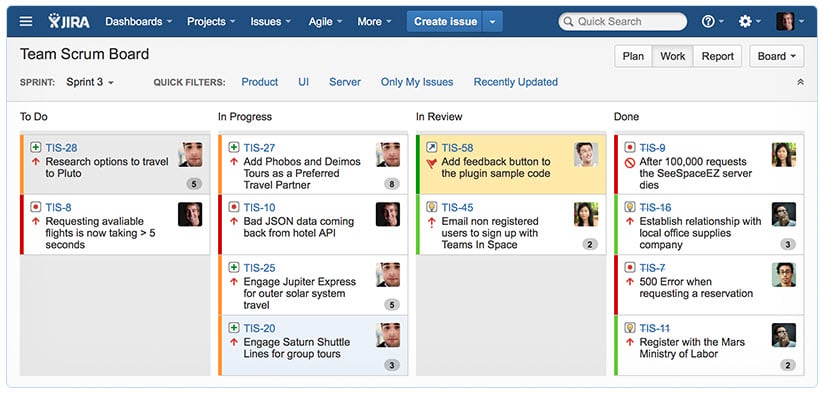Open the Board dropdown button
This screenshot has width=822, height=394.
tap(776, 56)
